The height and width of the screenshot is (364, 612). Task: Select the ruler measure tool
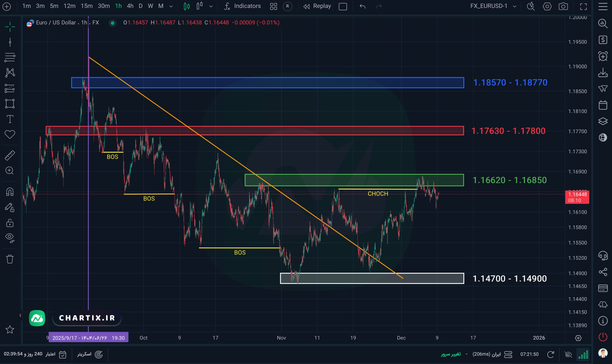click(10, 156)
